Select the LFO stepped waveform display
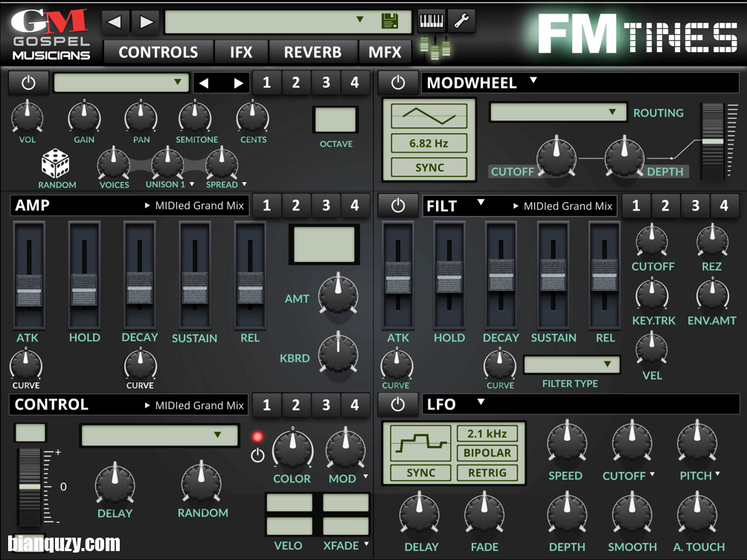Screen dimensions: 747x560 click(x=420, y=443)
